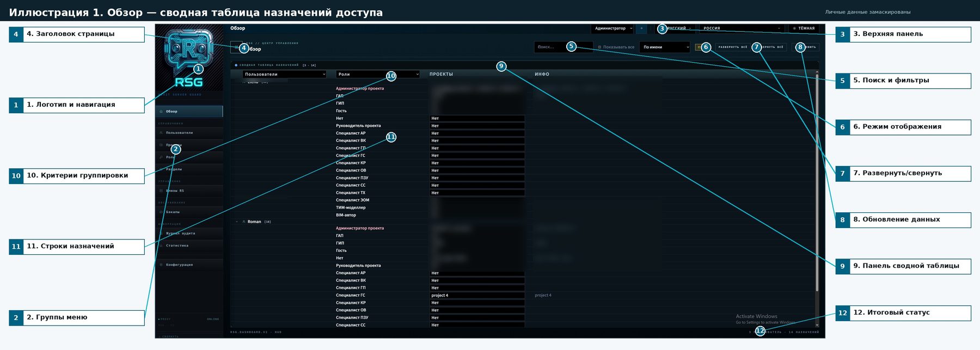
Task: Open the Журнал аудита menu item
Action: pos(189,233)
